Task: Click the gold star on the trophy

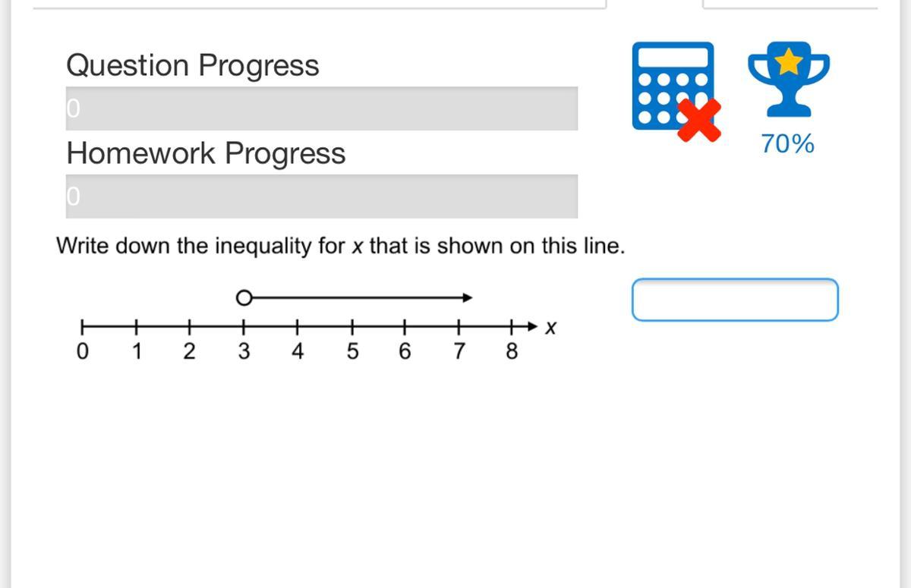Action: click(x=789, y=61)
